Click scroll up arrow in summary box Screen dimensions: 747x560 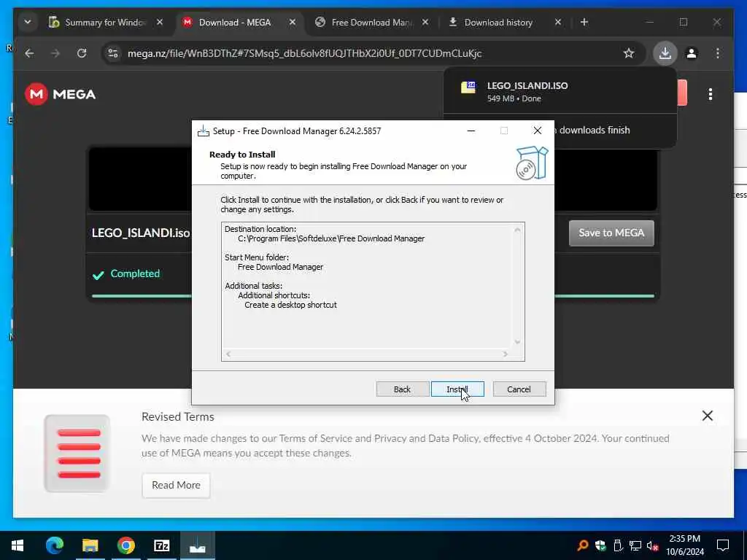pyautogui.click(x=517, y=230)
